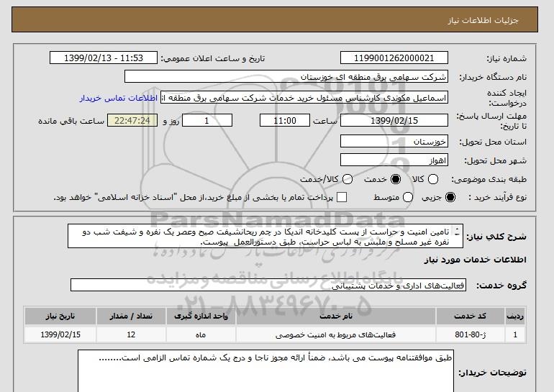The height and width of the screenshot is (392, 554).
Task: Click the need date cell 1399/02/15
Action: [60, 334]
